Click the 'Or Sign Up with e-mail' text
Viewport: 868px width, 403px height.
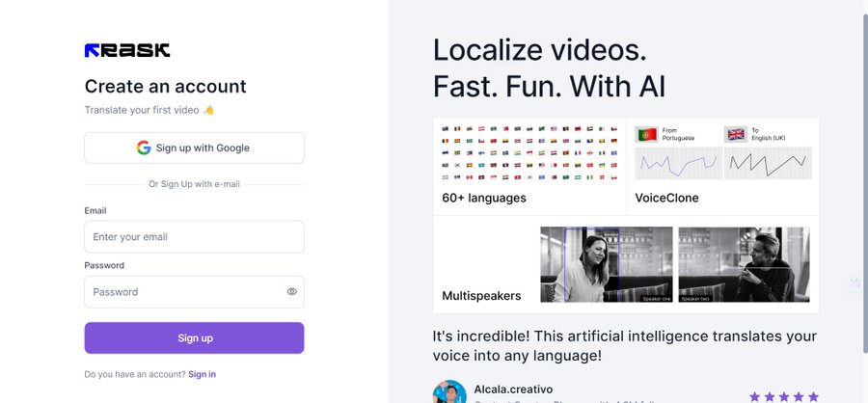click(194, 184)
